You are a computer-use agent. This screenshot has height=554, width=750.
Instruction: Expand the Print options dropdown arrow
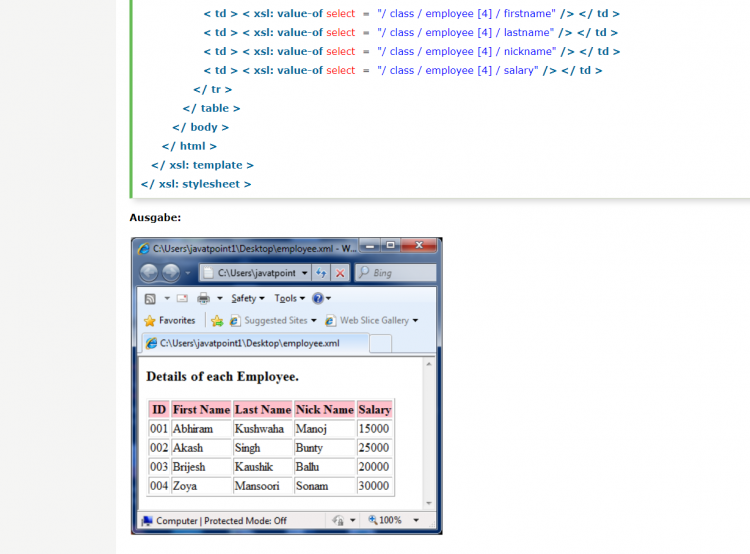[x=220, y=298]
